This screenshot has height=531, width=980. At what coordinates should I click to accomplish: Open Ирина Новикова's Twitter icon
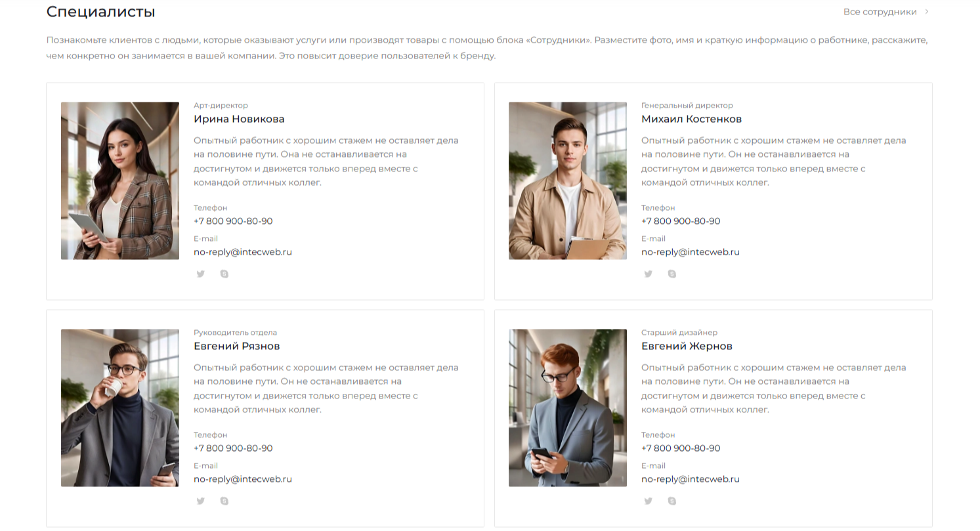pyautogui.click(x=201, y=274)
